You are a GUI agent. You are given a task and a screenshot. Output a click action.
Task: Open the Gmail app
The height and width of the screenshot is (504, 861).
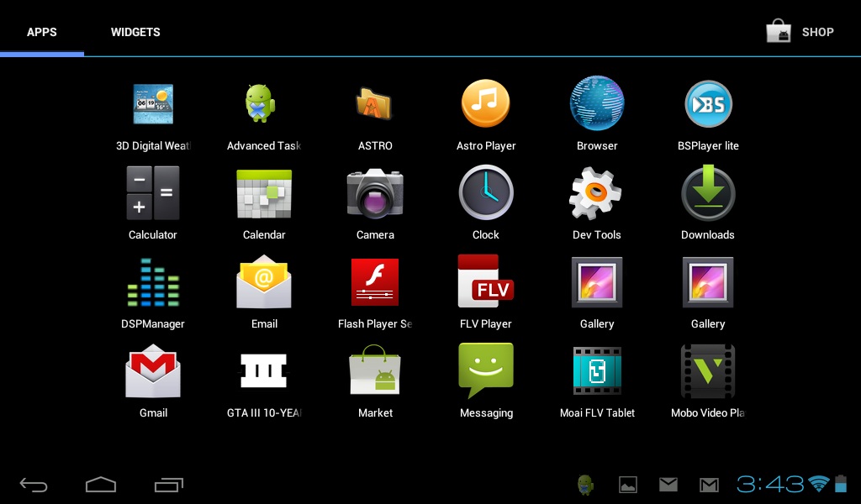tap(153, 370)
